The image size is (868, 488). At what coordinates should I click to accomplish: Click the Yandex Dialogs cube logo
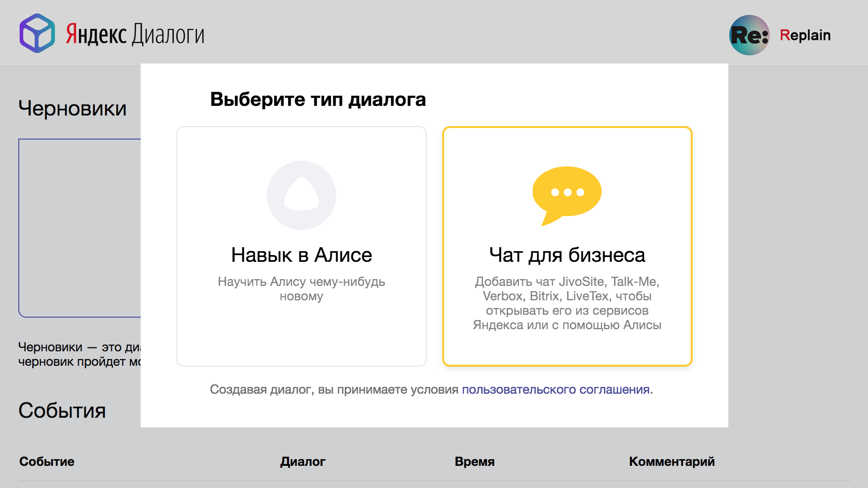pos(37,33)
